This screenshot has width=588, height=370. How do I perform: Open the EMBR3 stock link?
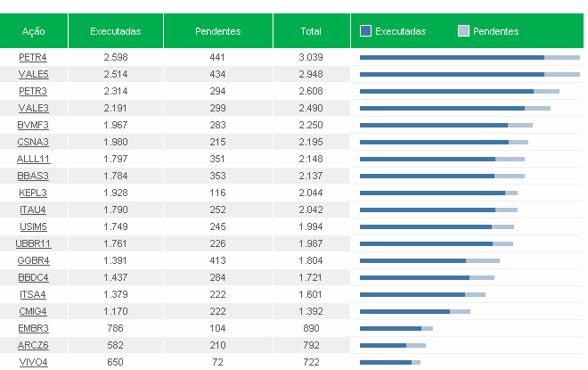[x=33, y=328]
